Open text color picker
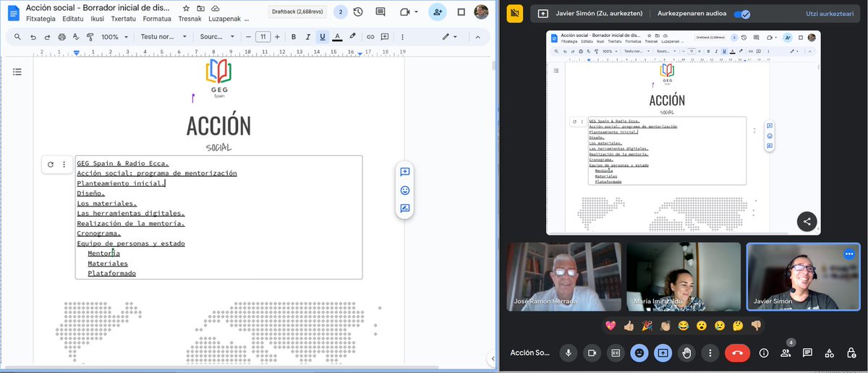 tap(337, 36)
